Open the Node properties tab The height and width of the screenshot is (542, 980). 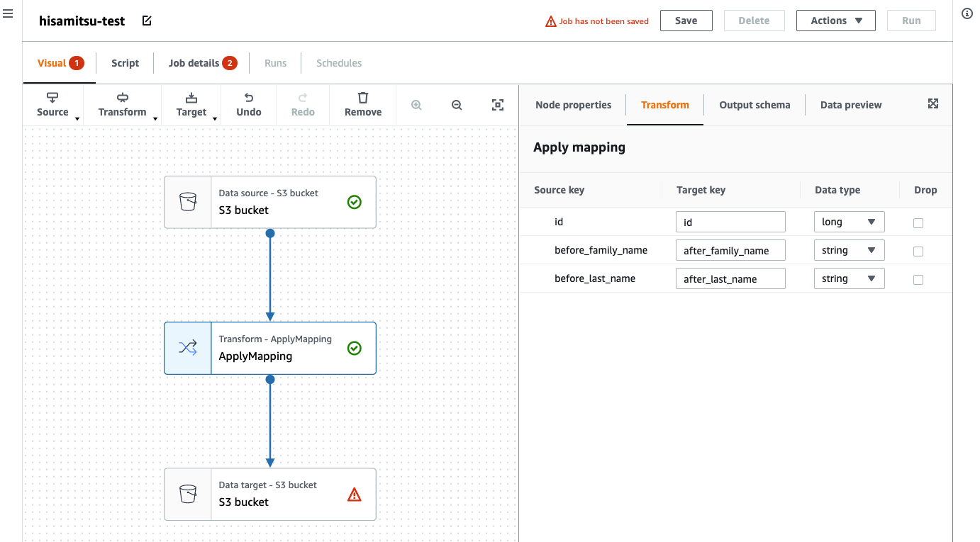pyautogui.click(x=574, y=105)
